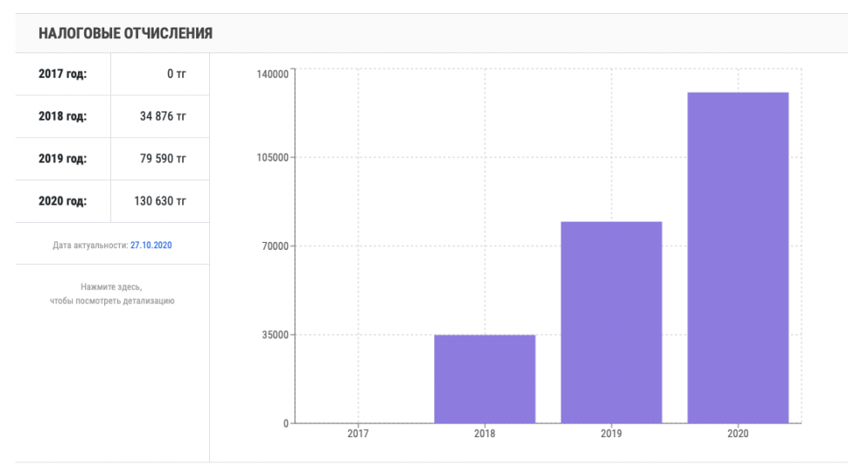
Task: Click the 105000 y-axis label
Action: [273, 158]
